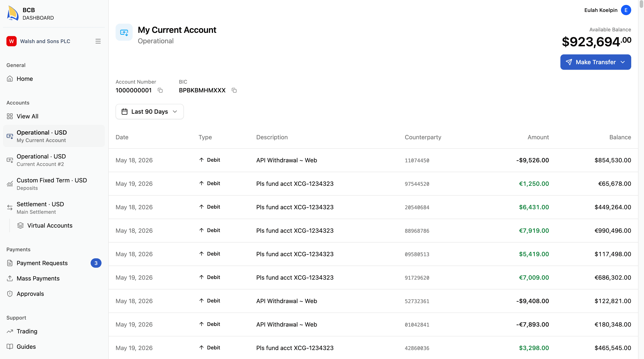Screen dimensions: 644x359
Task: Open Custom Fixed Term Deposits account
Action: [54, 184]
